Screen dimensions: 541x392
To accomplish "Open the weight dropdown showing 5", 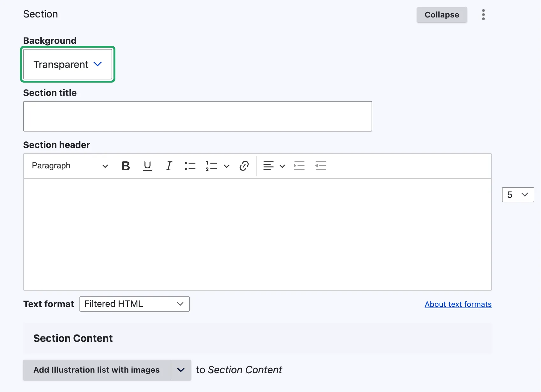I will (x=518, y=195).
